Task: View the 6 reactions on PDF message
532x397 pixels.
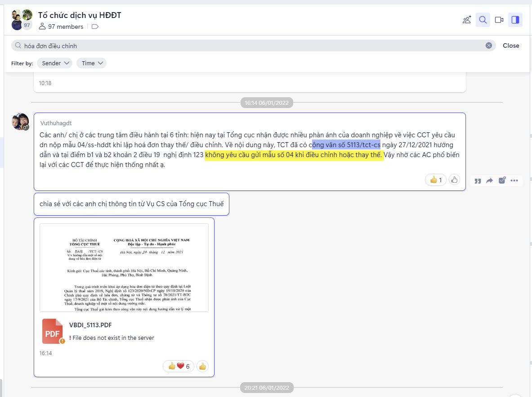Action: pos(179,366)
